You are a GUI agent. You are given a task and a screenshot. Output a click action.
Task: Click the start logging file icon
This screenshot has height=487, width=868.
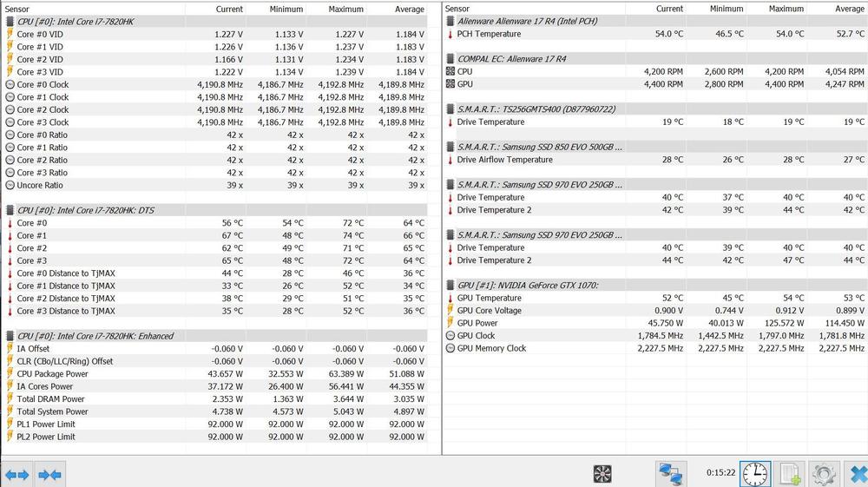coord(790,473)
